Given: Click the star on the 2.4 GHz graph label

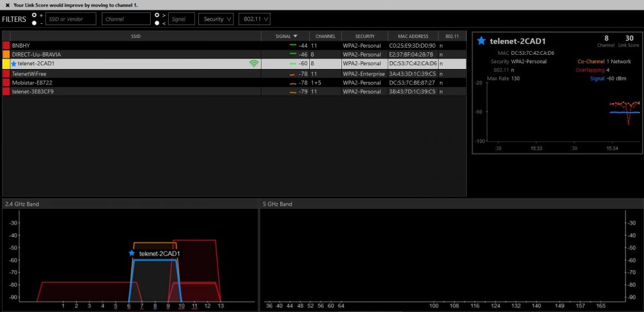Looking at the screenshot, I should click(x=132, y=253).
